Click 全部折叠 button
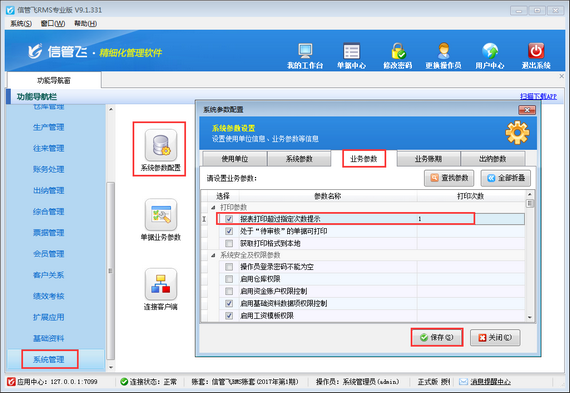The image size is (570, 393). pyautogui.click(x=506, y=178)
